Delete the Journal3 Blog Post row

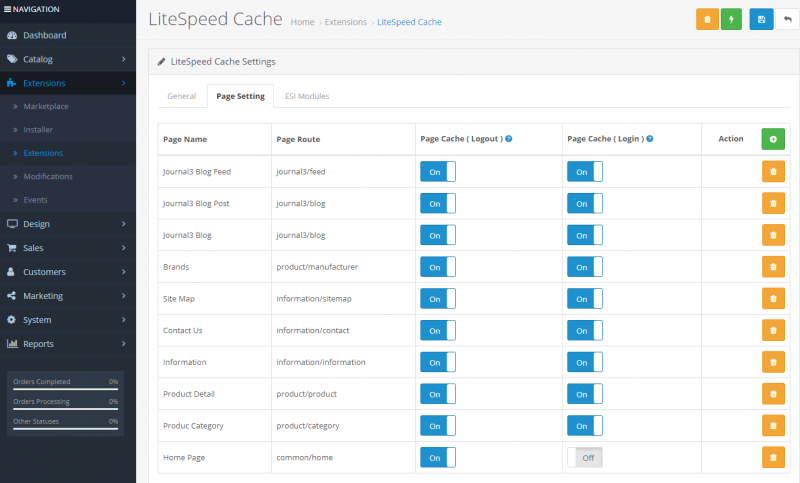coord(773,203)
